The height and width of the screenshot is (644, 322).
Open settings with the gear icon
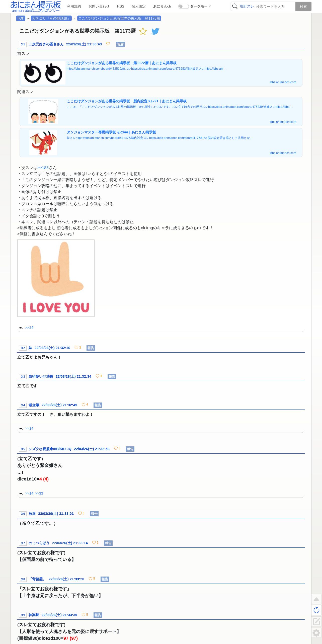coord(316,633)
